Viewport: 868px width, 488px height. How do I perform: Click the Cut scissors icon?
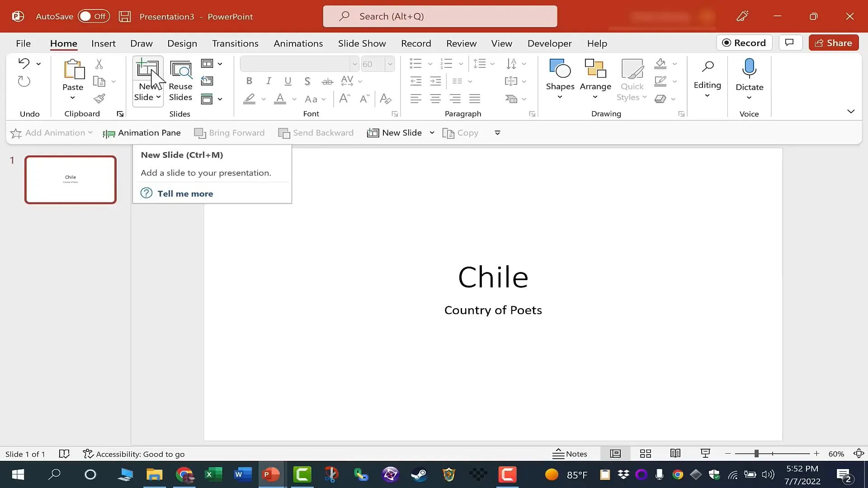(99, 64)
